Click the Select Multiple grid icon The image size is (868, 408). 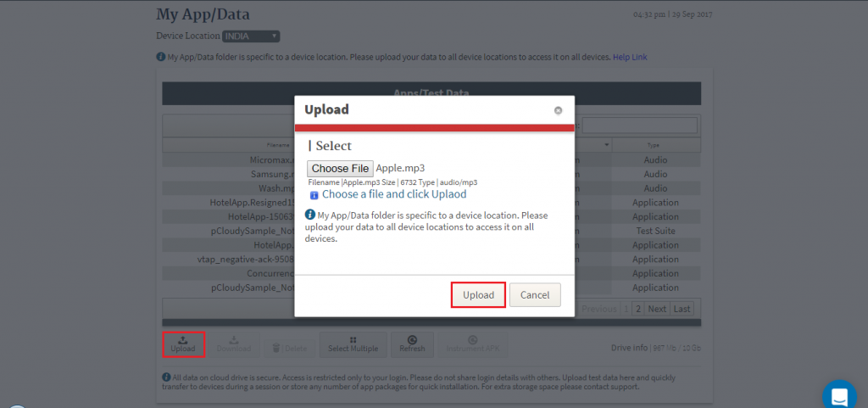[353, 340]
